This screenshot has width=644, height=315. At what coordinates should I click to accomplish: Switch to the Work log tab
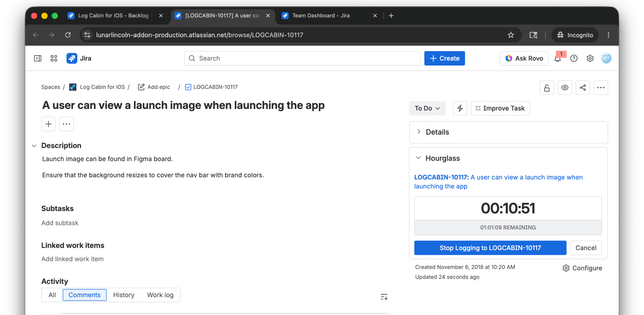coord(160,295)
